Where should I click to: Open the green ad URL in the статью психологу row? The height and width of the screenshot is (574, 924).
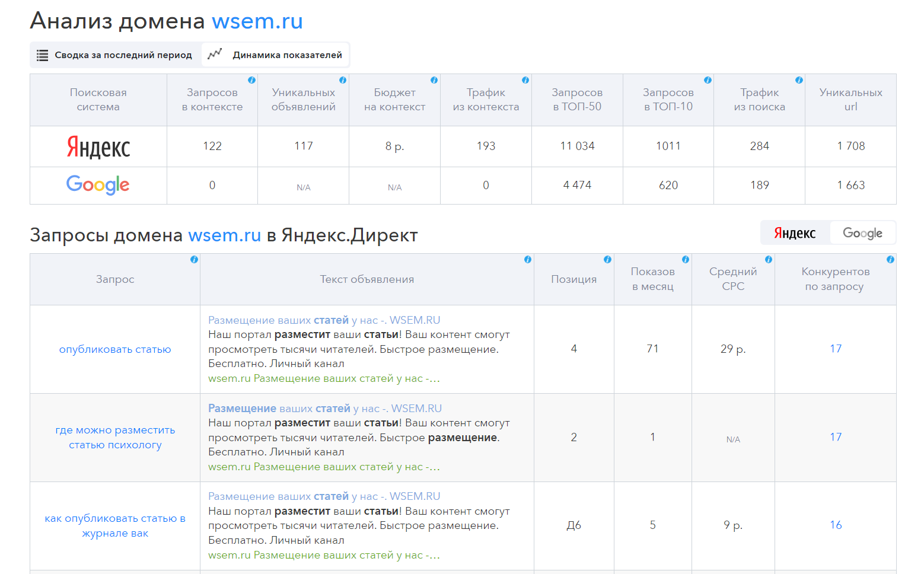pos(324,467)
